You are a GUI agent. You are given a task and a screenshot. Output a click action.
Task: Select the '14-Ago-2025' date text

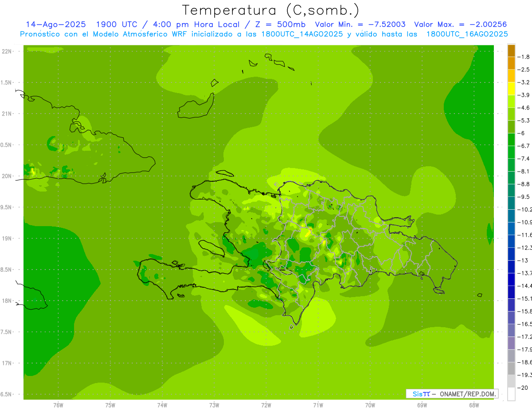(x=55, y=24)
